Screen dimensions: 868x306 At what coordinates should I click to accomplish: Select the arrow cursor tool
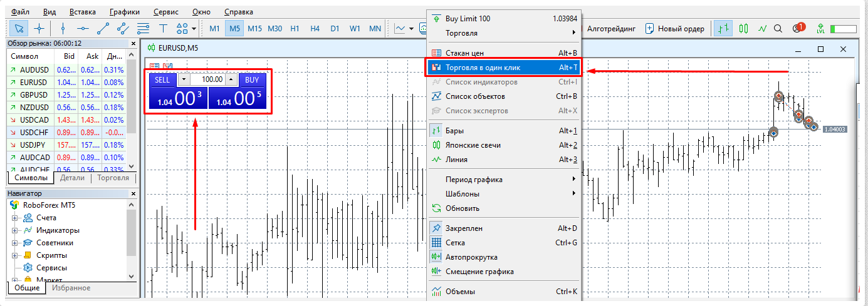click(x=19, y=28)
